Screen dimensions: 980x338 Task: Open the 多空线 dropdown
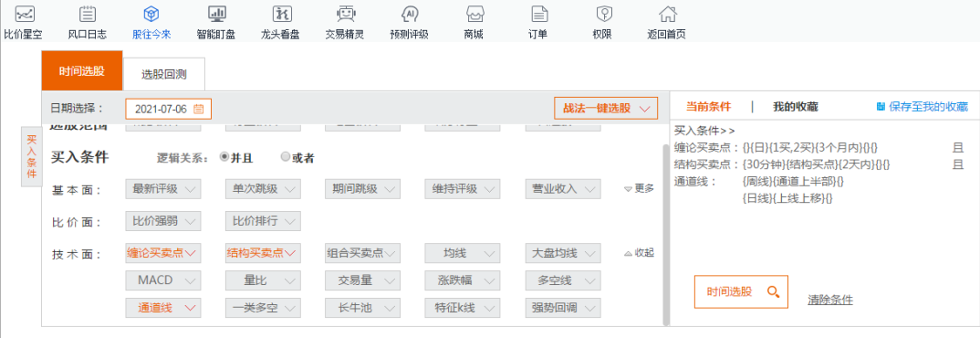(563, 280)
